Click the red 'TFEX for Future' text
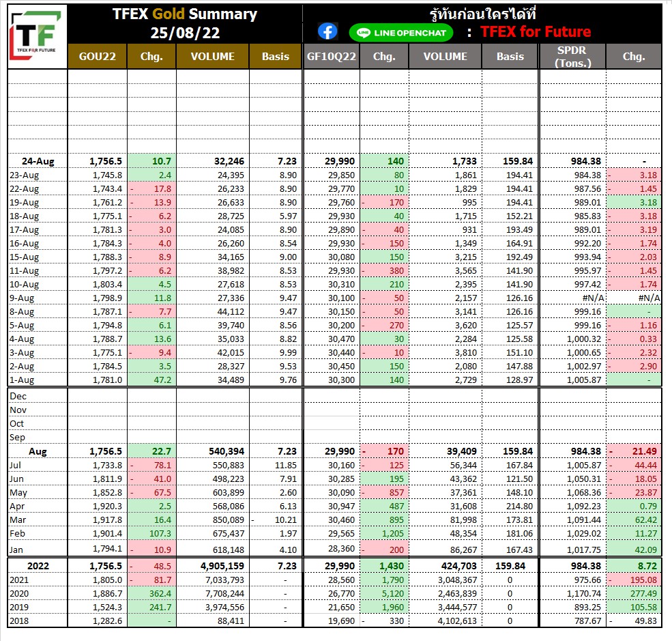672x641 pixels. [536, 31]
